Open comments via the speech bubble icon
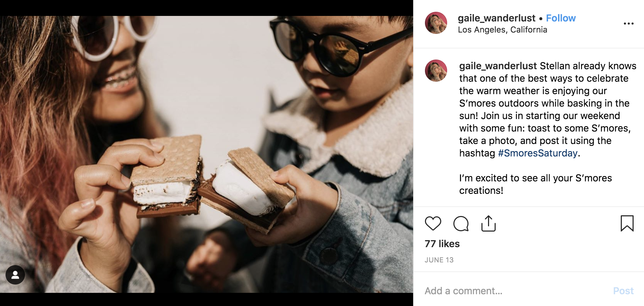644x306 pixels. tap(461, 223)
